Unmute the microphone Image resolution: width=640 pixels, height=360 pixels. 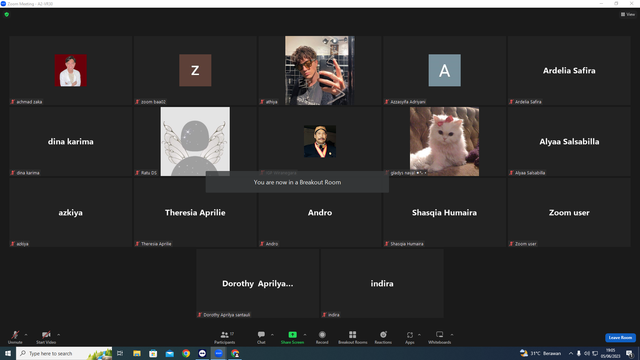(x=15, y=337)
